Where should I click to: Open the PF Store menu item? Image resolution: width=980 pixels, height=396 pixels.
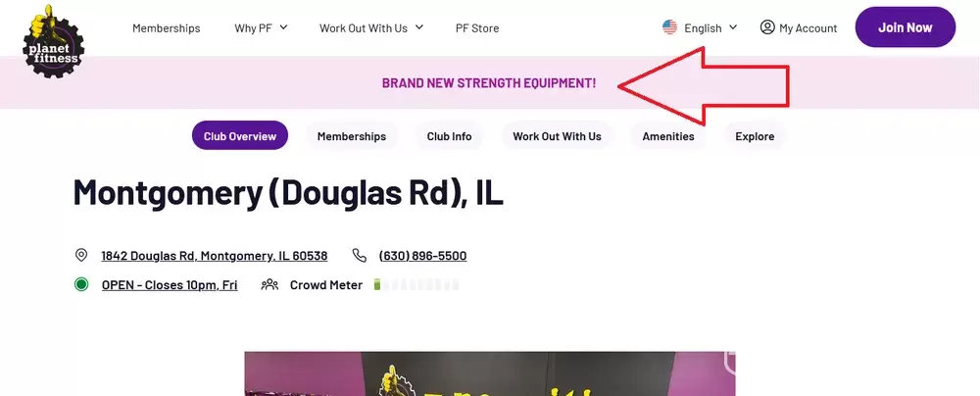point(477,28)
